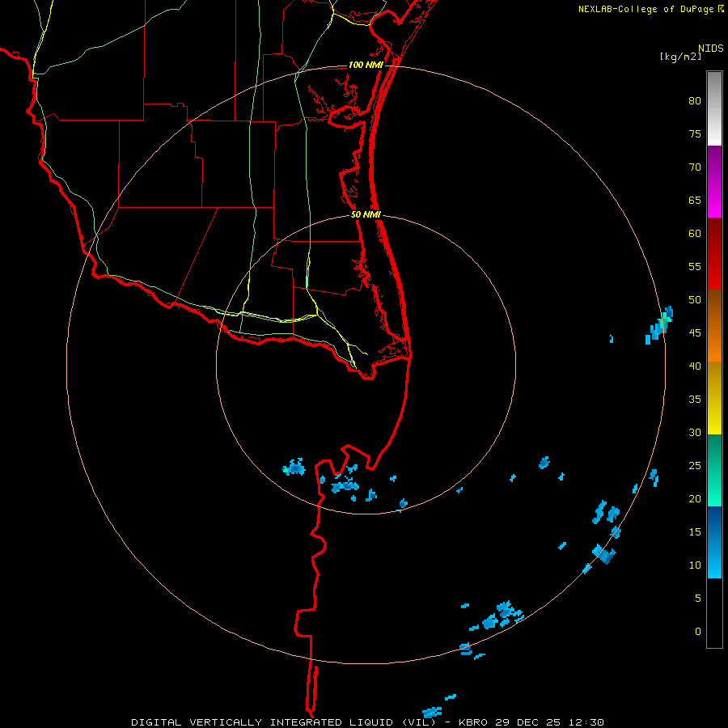Screen dimensions: 728x728
Task: Click the 50 value on the color scale
Action: [x=695, y=300]
